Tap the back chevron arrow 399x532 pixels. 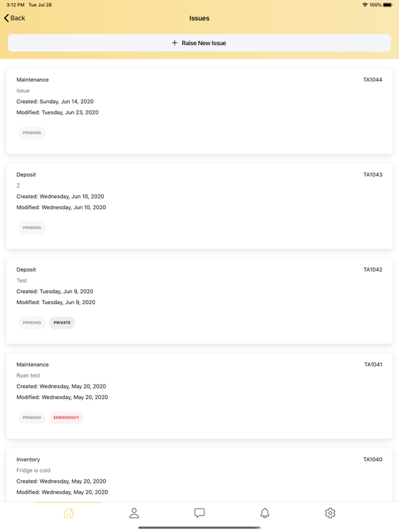6,18
